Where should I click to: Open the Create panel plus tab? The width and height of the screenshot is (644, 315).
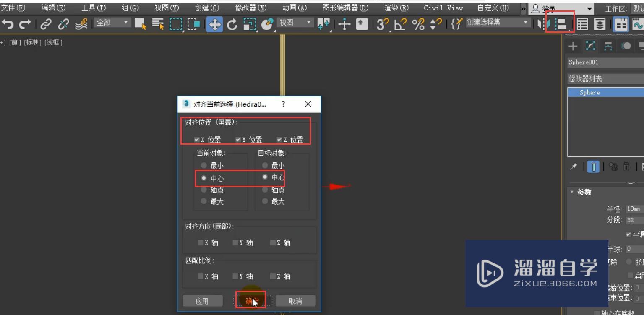(573, 46)
